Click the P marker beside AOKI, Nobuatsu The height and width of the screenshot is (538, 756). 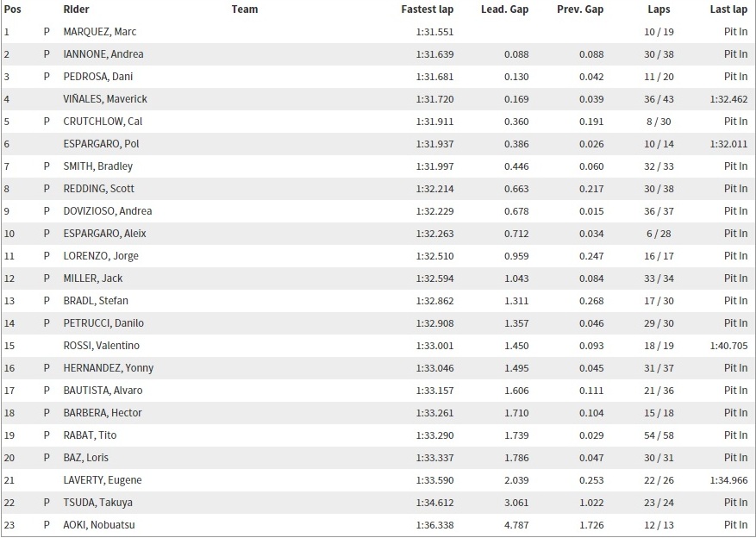point(47,525)
